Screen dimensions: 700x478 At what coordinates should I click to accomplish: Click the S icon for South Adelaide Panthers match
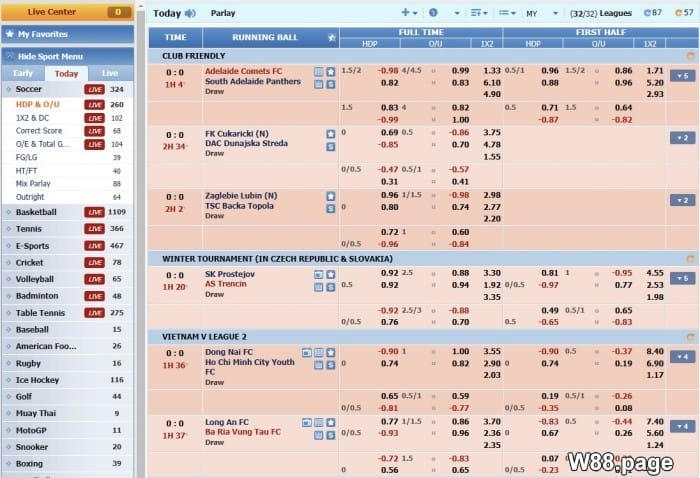click(x=331, y=84)
